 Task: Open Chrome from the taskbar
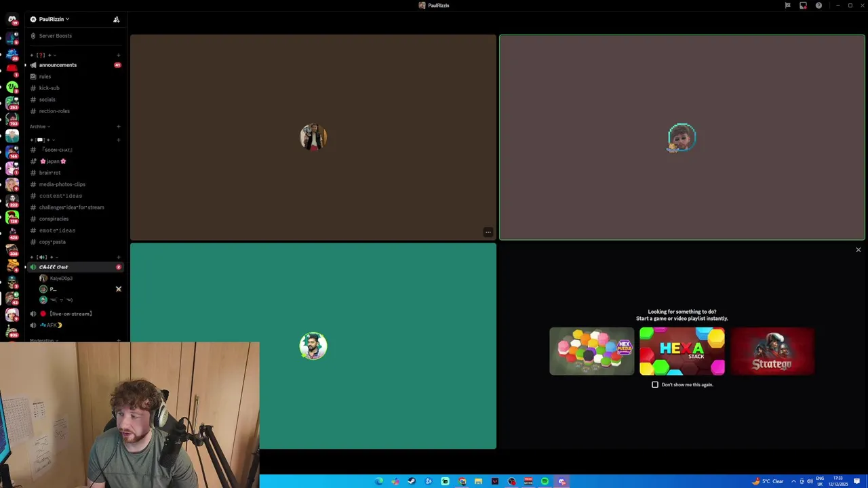[x=462, y=481]
